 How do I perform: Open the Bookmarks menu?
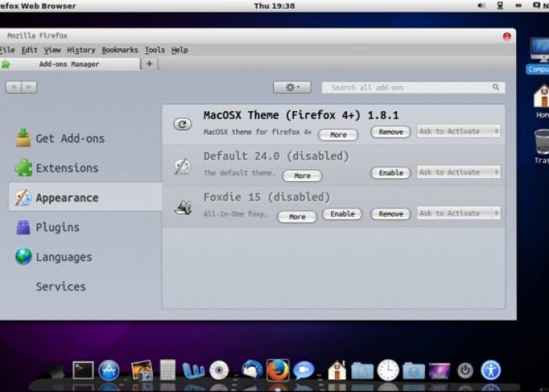120,49
